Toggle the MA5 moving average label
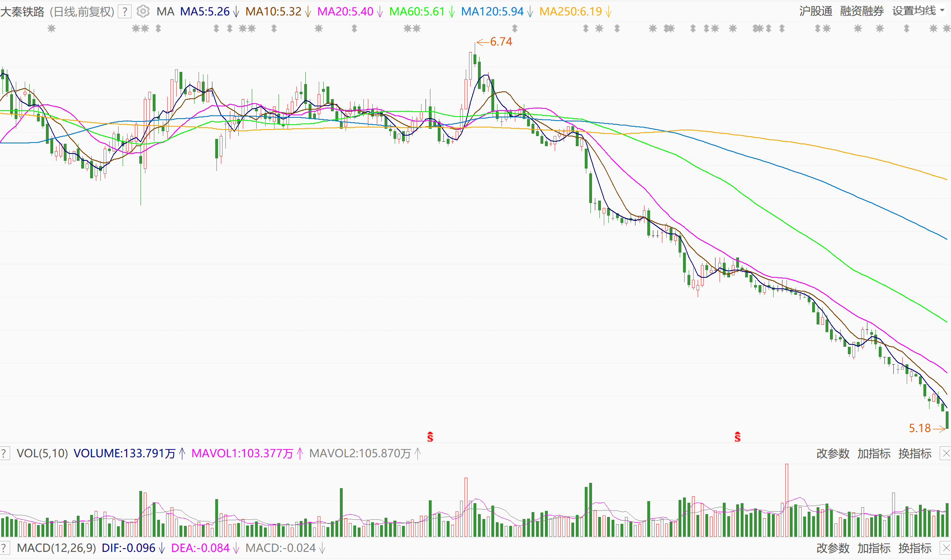Image resolution: width=951 pixels, height=560 pixels. coord(205,11)
